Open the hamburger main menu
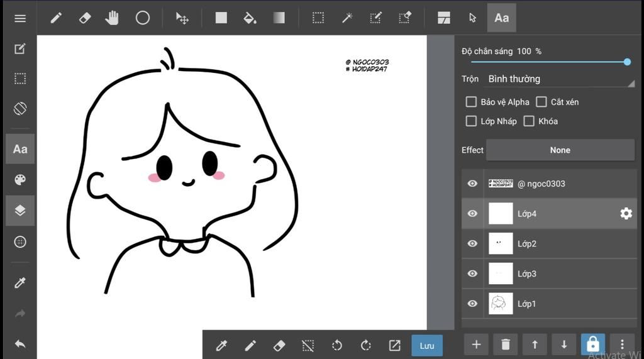 19,18
